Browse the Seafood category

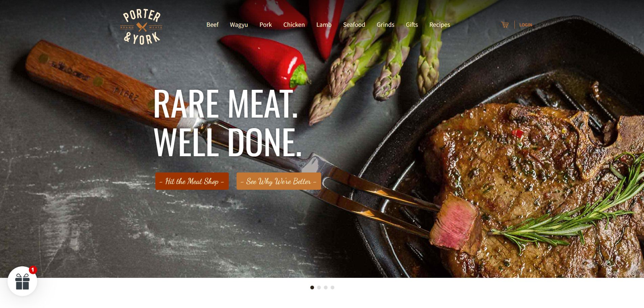point(354,25)
